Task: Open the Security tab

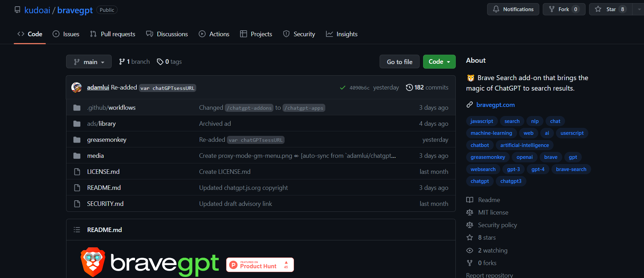Action: click(x=299, y=34)
